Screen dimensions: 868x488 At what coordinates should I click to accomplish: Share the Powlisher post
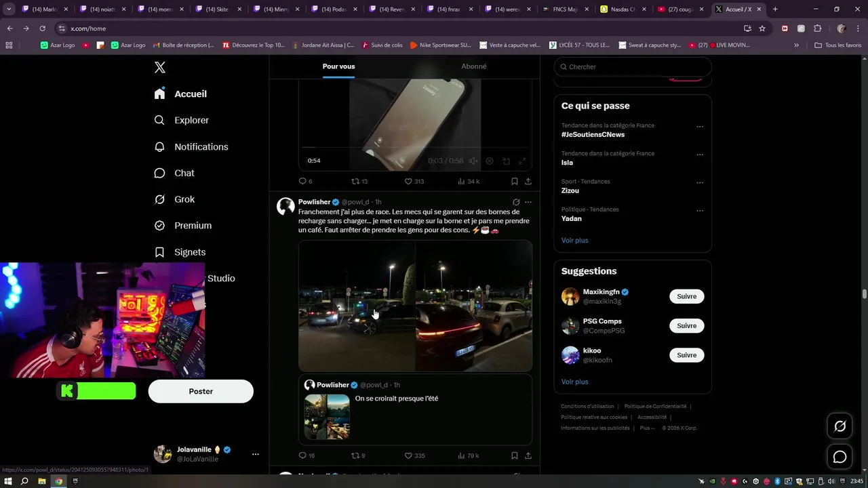528,455
